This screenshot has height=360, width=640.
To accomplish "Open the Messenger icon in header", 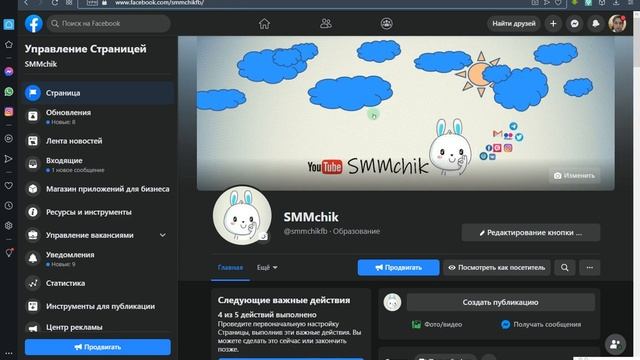I will (574, 24).
